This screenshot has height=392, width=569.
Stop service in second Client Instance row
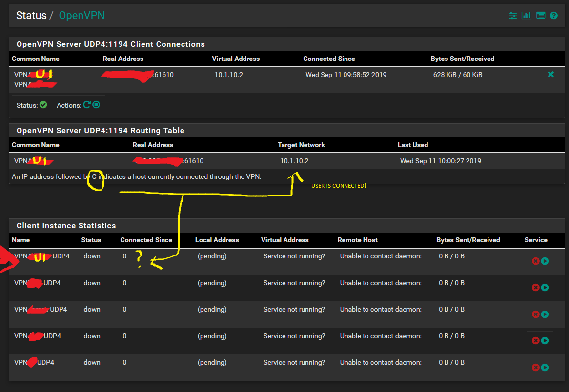[536, 288]
